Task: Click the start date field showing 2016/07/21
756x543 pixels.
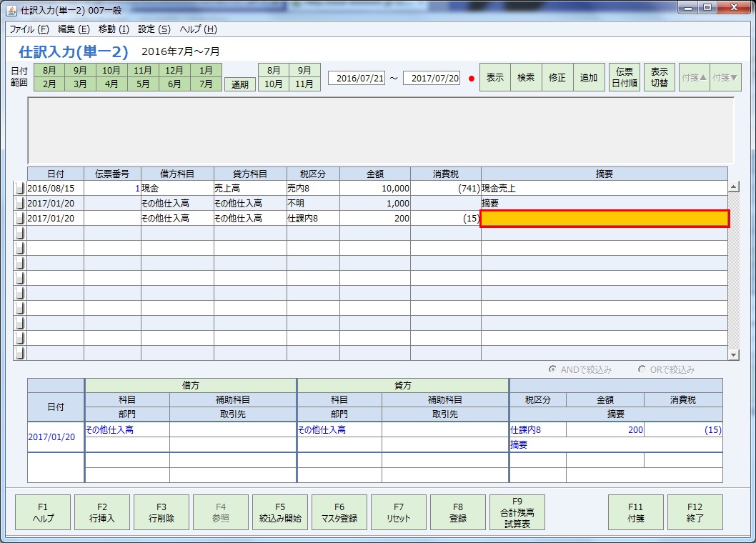Action: coord(357,76)
